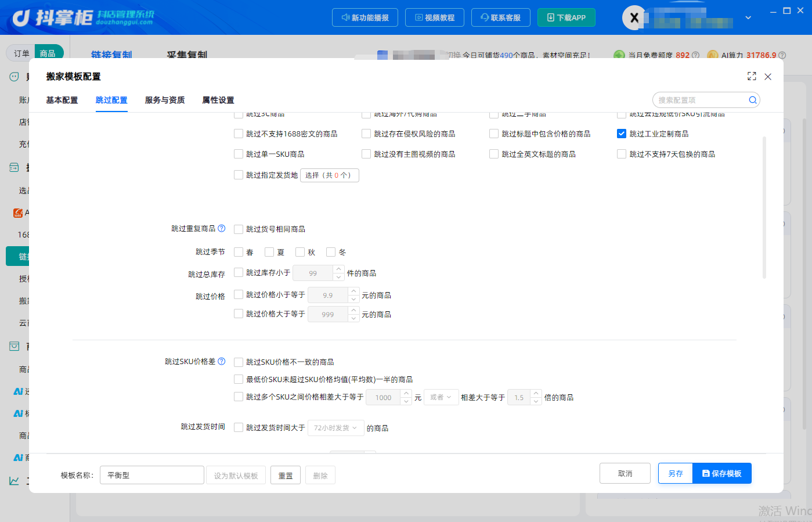The width and height of the screenshot is (812, 522).
Task: Check 跳过指定发货地 option
Action: coord(239,175)
